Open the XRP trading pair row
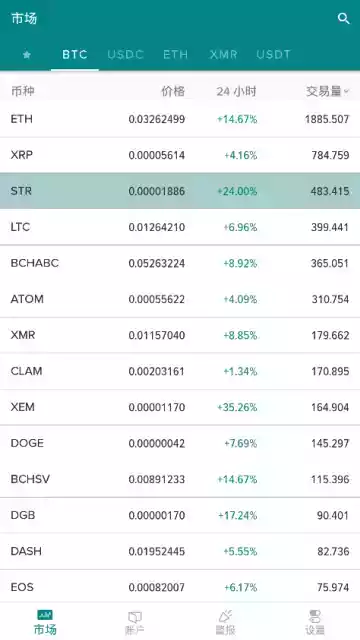This screenshot has height=640, width=360. tap(180, 155)
